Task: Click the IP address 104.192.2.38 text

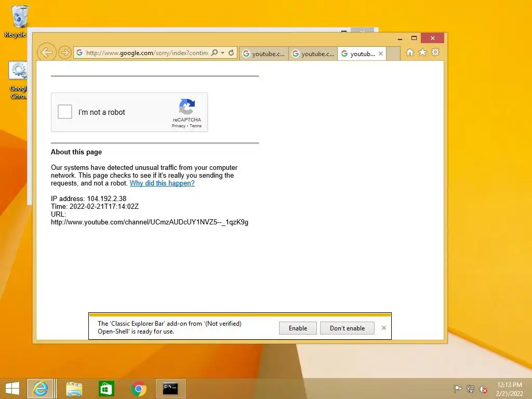Action: click(88, 198)
